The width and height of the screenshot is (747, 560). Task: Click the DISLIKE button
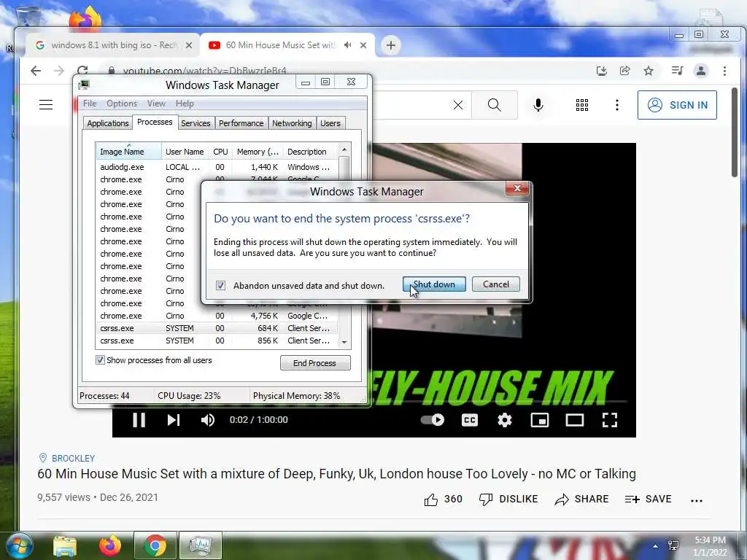click(x=508, y=499)
